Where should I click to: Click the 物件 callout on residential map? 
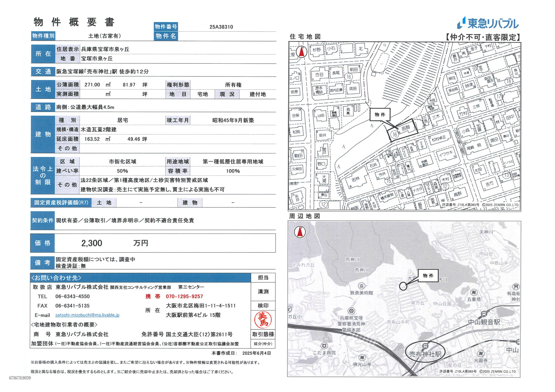coord(380,115)
